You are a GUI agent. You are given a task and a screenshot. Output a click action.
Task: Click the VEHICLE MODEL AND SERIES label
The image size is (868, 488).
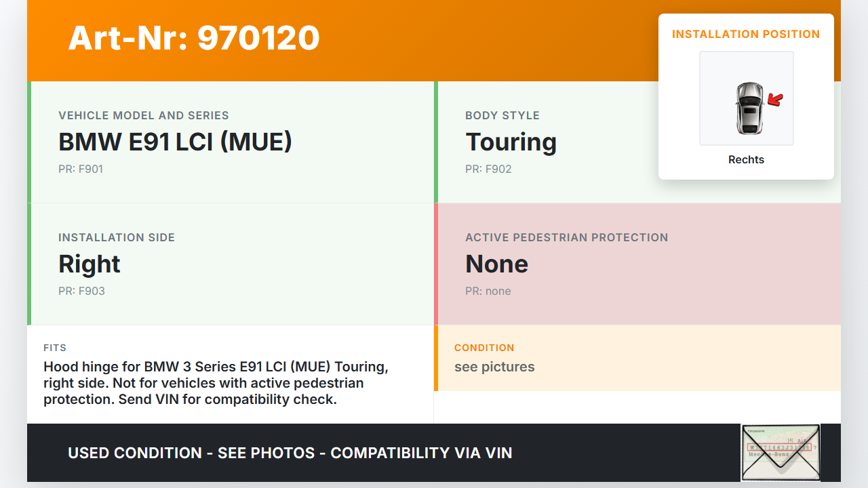point(144,115)
